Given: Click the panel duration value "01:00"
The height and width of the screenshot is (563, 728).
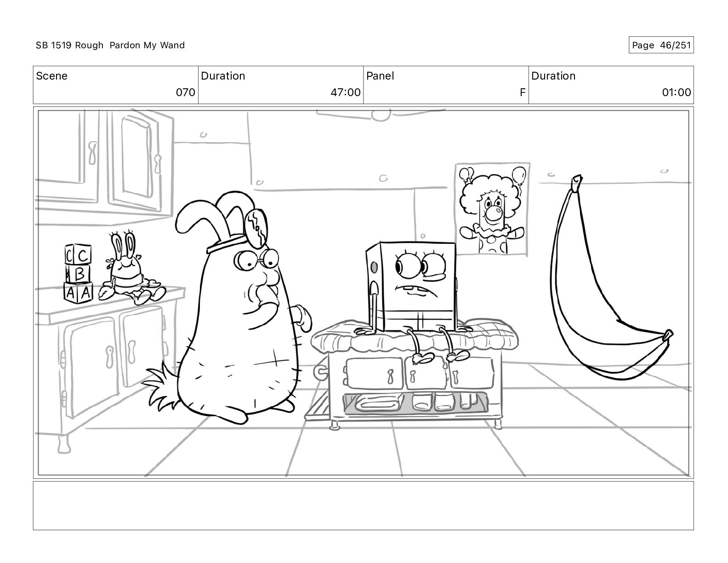Looking at the screenshot, I should (x=677, y=92).
